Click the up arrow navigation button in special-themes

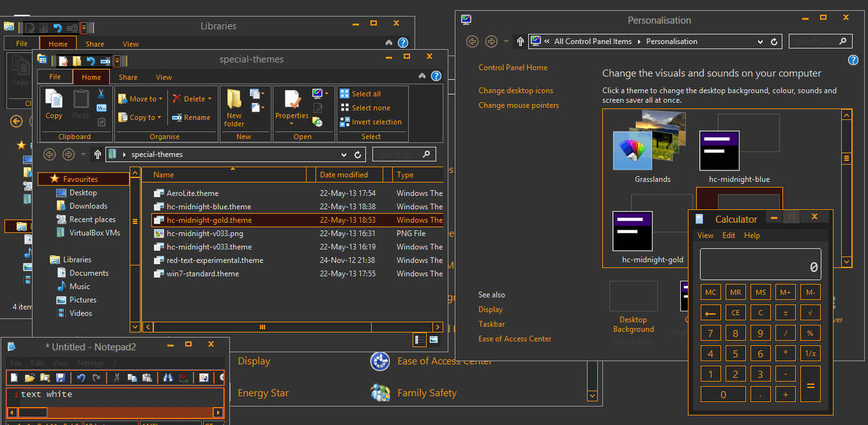[x=98, y=154]
